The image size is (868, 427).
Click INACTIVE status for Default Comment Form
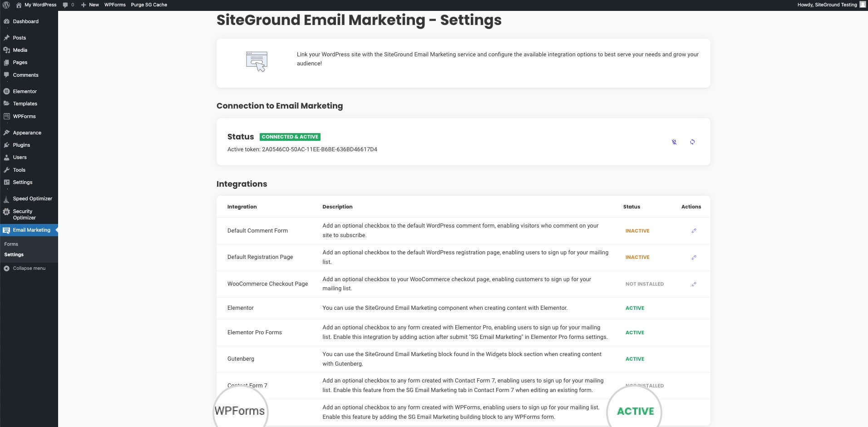click(637, 231)
